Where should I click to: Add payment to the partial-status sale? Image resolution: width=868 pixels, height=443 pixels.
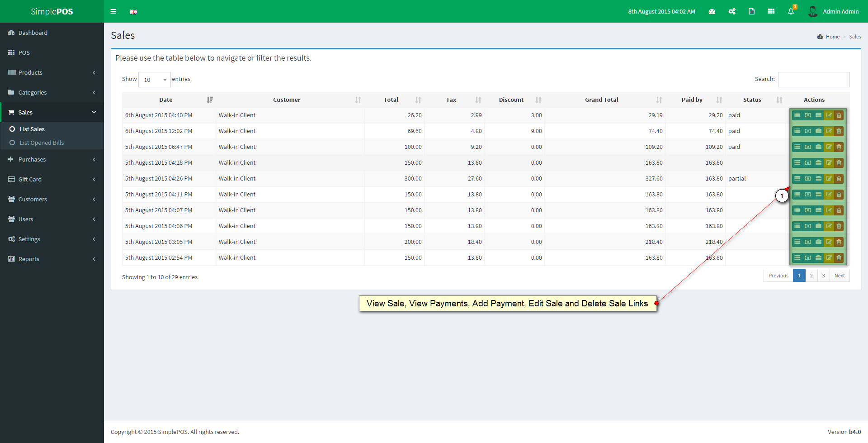[x=818, y=179]
